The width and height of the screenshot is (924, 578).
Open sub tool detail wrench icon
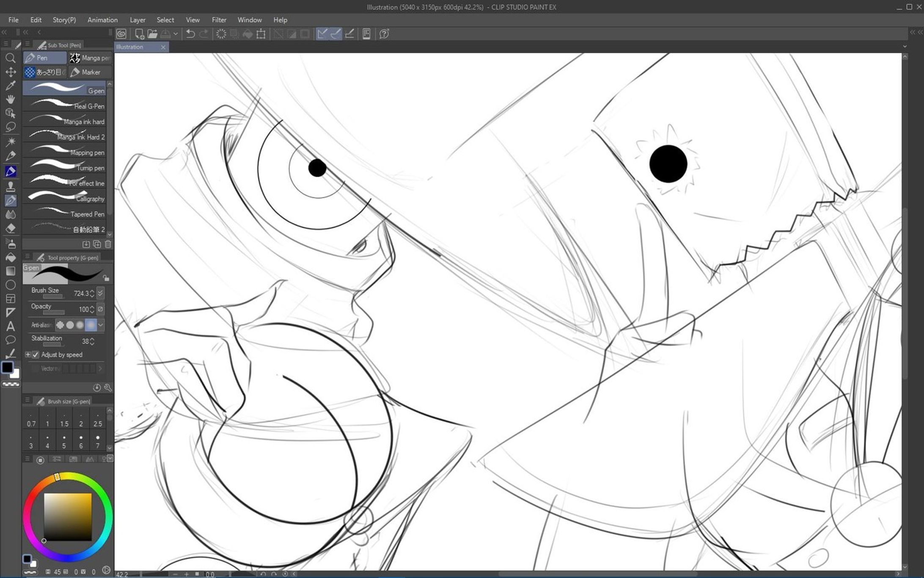click(108, 387)
